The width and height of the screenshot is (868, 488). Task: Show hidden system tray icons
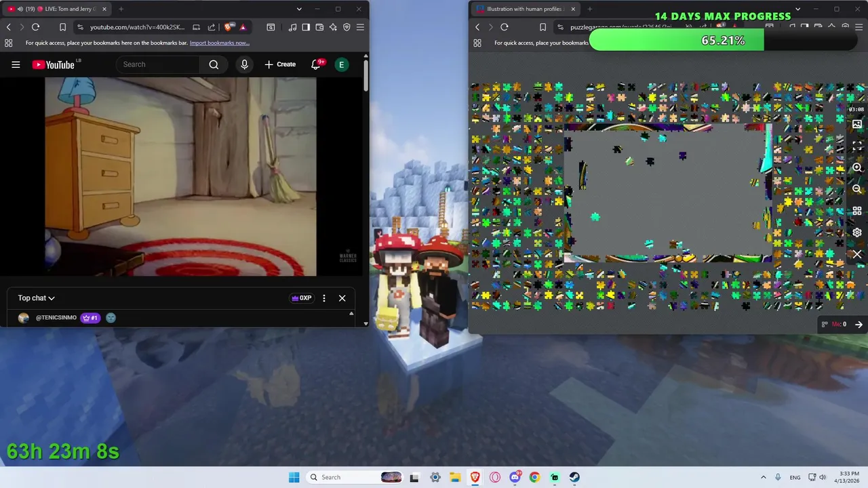(x=763, y=477)
